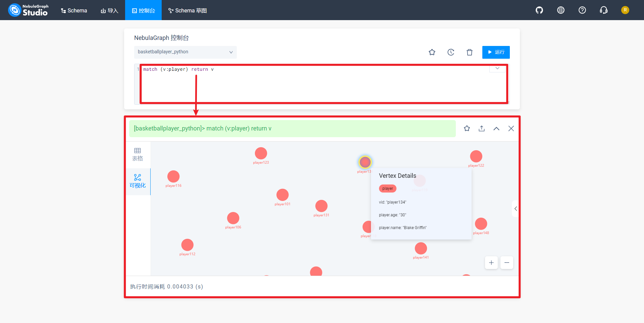Select the player116 vertex
This screenshot has width=644, height=323.
(173, 176)
